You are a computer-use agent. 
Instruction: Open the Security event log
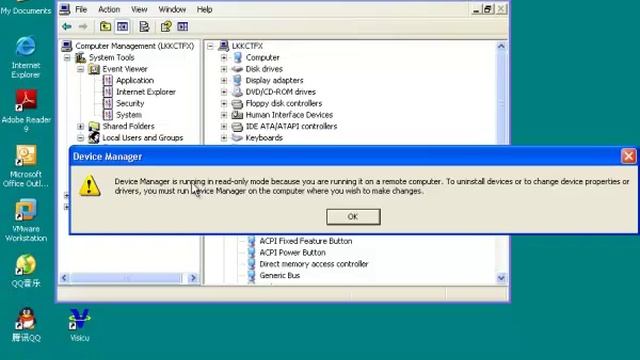tap(130, 103)
